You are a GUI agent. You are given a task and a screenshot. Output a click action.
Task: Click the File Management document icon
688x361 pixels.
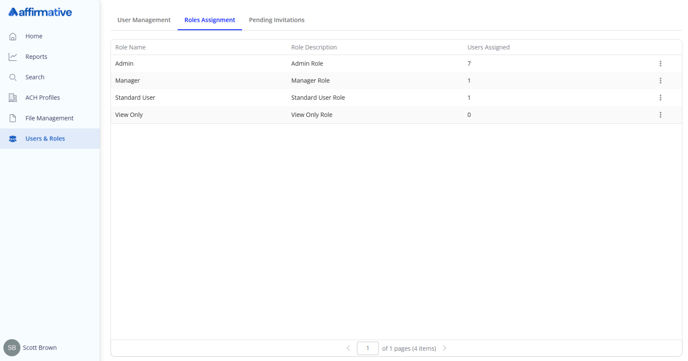pos(13,118)
